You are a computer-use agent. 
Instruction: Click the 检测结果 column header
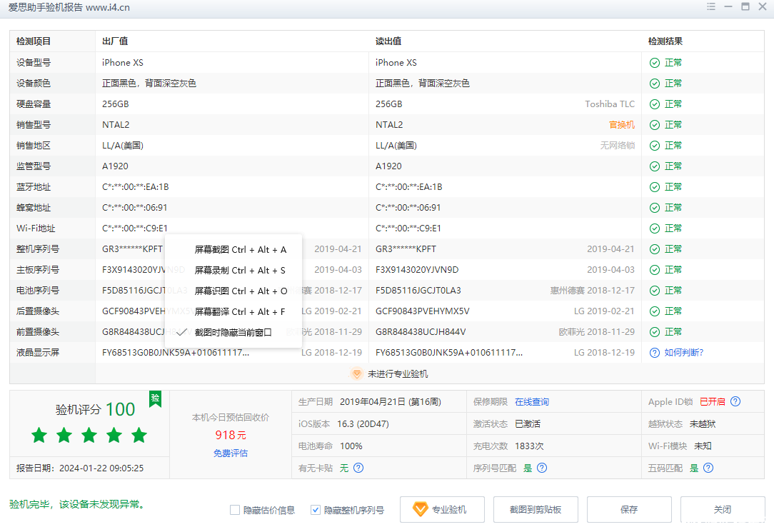[x=665, y=41]
